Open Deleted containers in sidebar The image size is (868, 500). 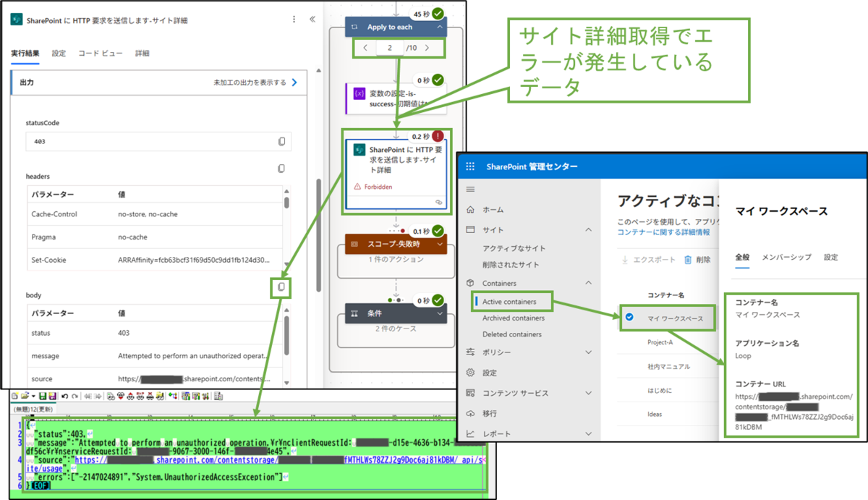tap(512, 334)
